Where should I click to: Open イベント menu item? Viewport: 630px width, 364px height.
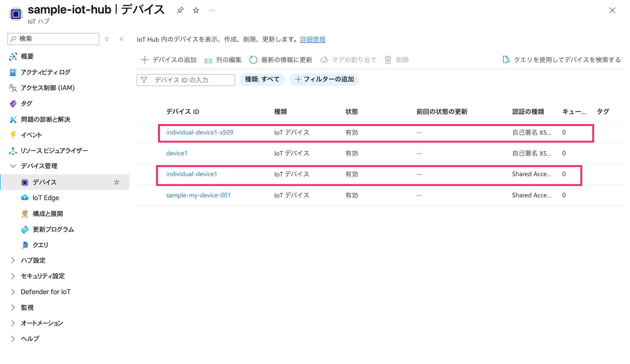click(31, 135)
